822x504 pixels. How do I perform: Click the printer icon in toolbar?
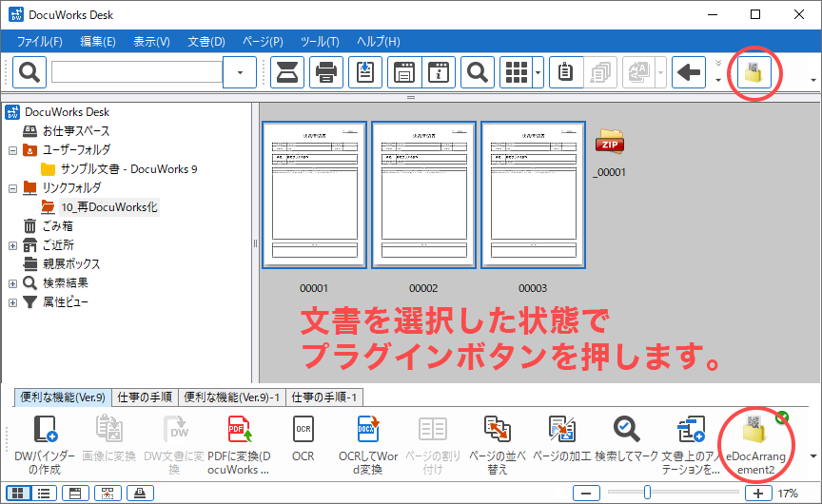click(326, 71)
